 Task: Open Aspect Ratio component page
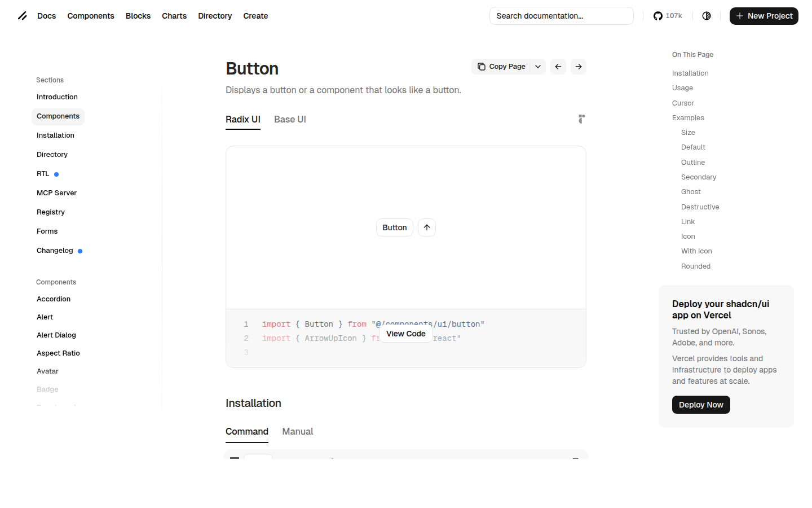[x=58, y=353]
